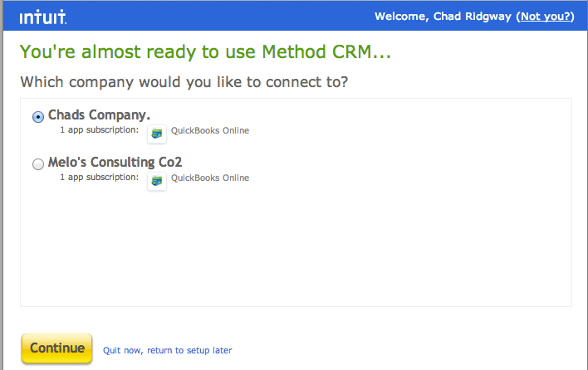Click blank area right of the Quit link
588x370 pixels.
399,350
